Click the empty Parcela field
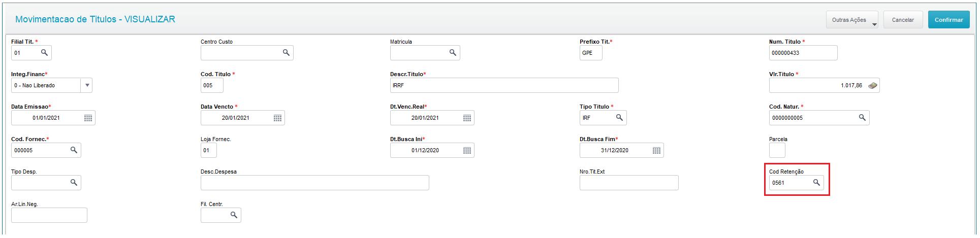 [777, 150]
